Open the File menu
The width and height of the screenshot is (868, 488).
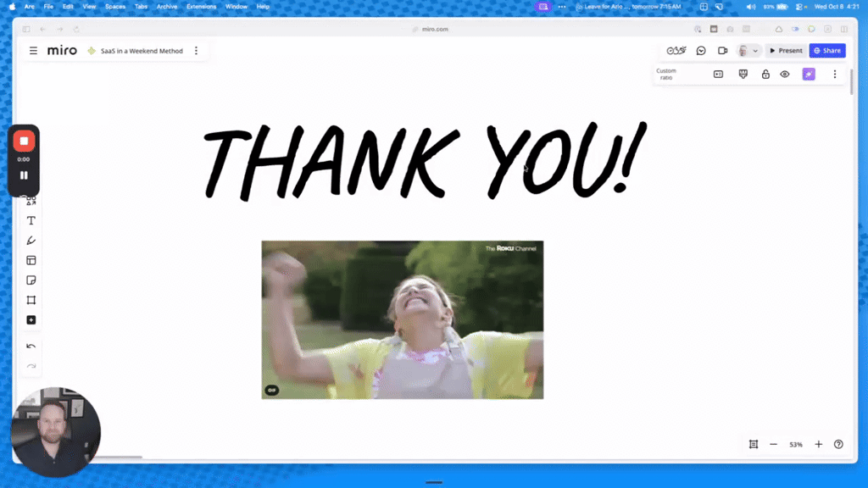click(x=48, y=7)
